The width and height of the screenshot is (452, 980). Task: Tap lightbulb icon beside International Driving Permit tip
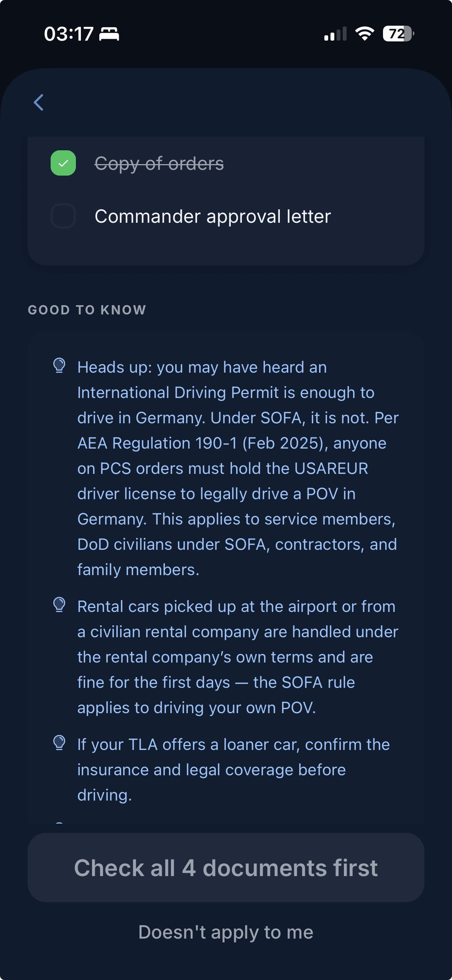(x=59, y=365)
